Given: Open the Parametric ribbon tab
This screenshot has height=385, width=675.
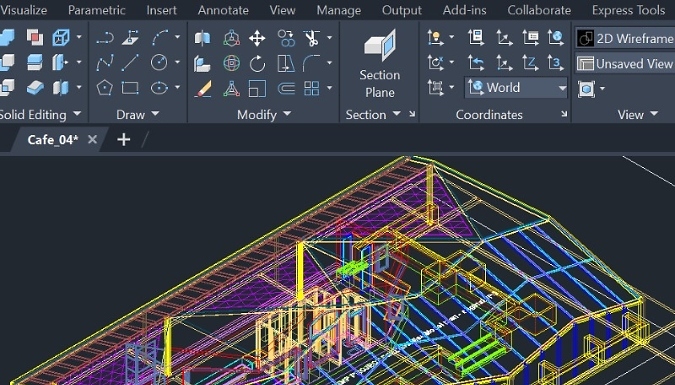Looking at the screenshot, I should point(97,10).
